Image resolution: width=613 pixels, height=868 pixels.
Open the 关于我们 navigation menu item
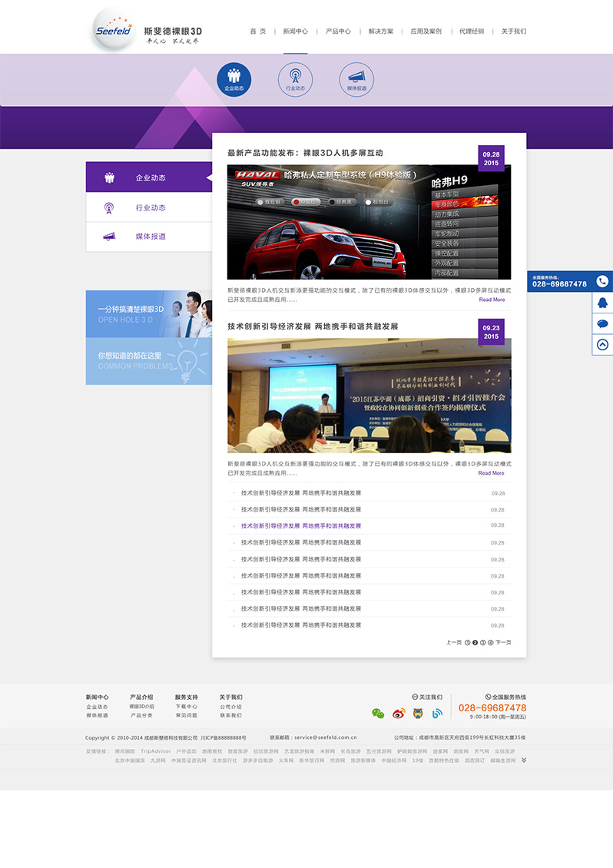513,31
